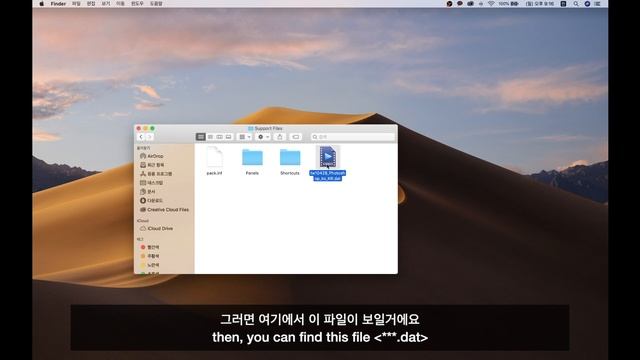Click the Edit Tags toolbar button
The image size is (640, 360).
(296, 137)
